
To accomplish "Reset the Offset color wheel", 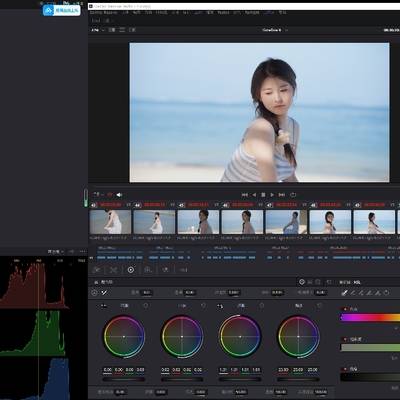I will click(x=319, y=305).
